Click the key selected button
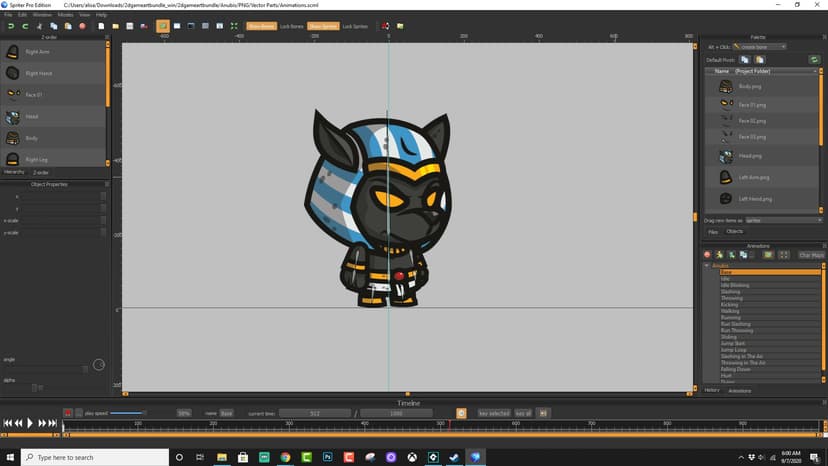Viewport: 828px width, 466px height. click(x=494, y=413)
